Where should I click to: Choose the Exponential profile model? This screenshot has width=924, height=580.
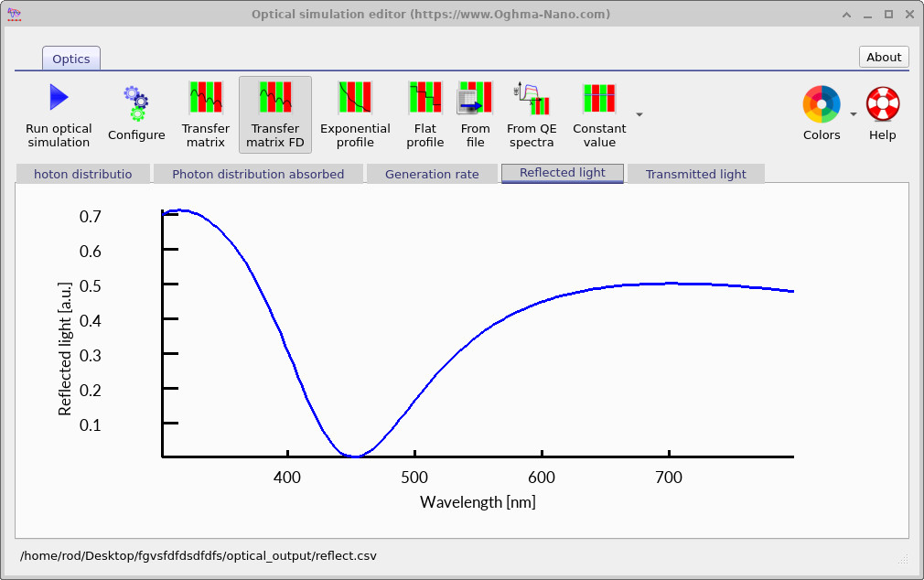355,115
